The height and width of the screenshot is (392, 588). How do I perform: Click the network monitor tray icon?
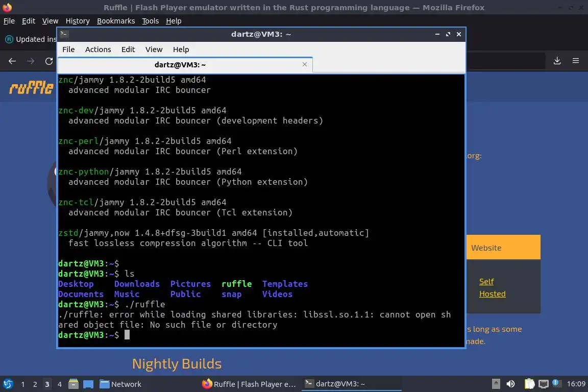(x=543, y=384)
